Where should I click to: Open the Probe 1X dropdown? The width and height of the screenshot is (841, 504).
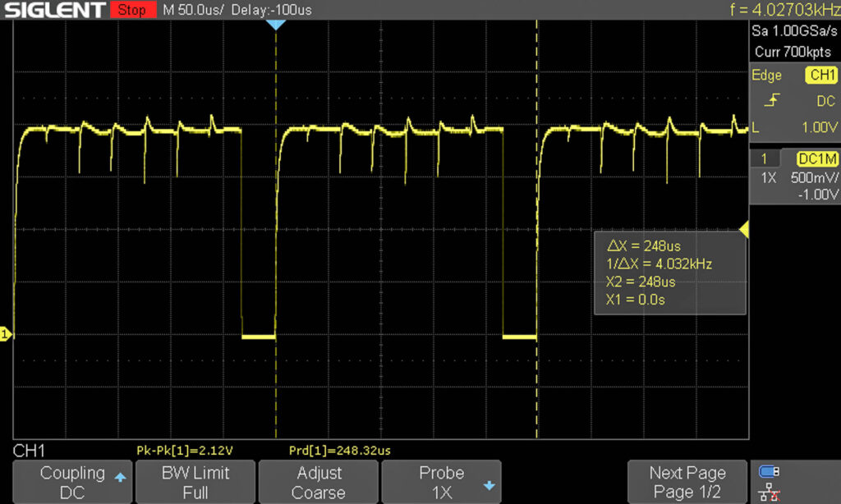point(441,482)
